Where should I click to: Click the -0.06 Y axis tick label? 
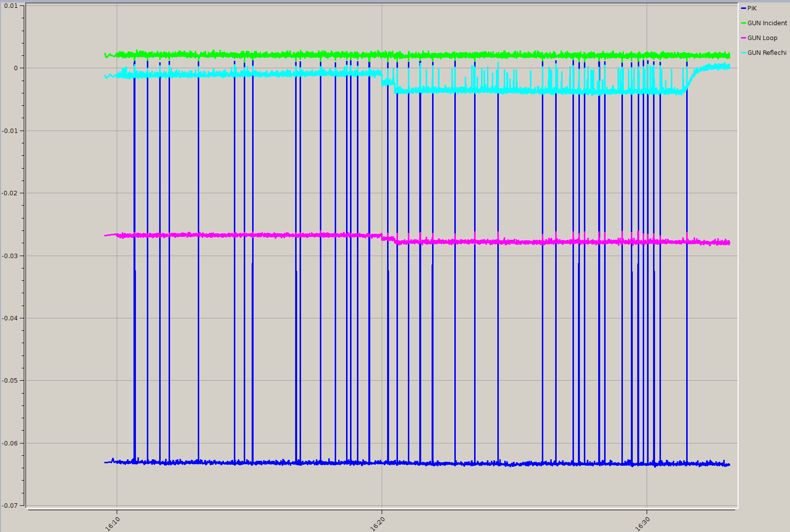[10, 443]
